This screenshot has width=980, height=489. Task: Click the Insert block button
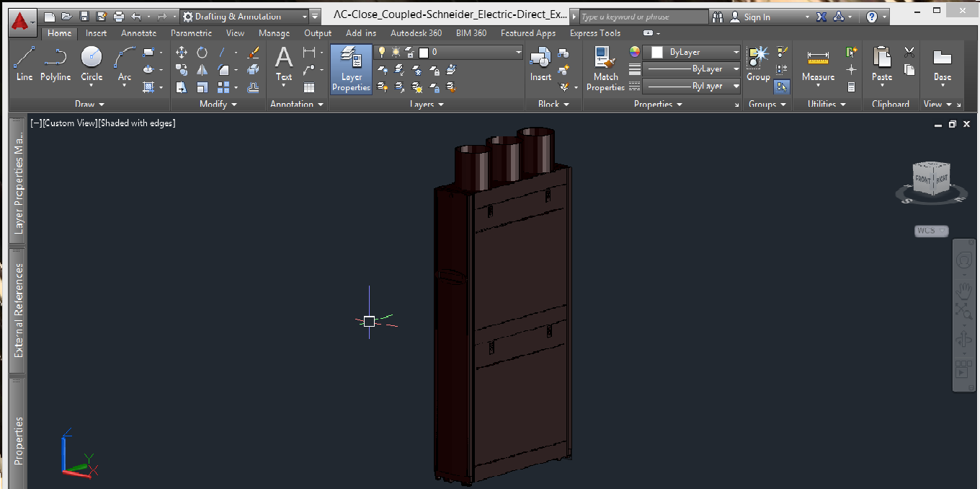pyautogui.click(x=540, y=63)
